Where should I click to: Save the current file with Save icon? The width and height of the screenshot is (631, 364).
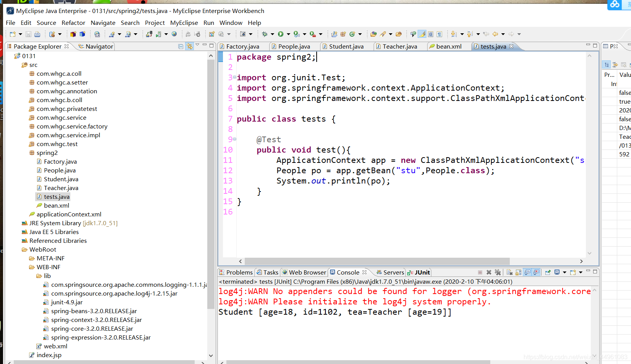click(x=29, y=34)
